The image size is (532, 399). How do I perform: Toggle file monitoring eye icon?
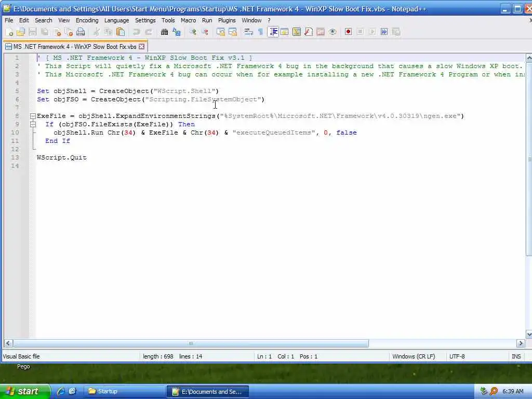[x=332, y=32]
